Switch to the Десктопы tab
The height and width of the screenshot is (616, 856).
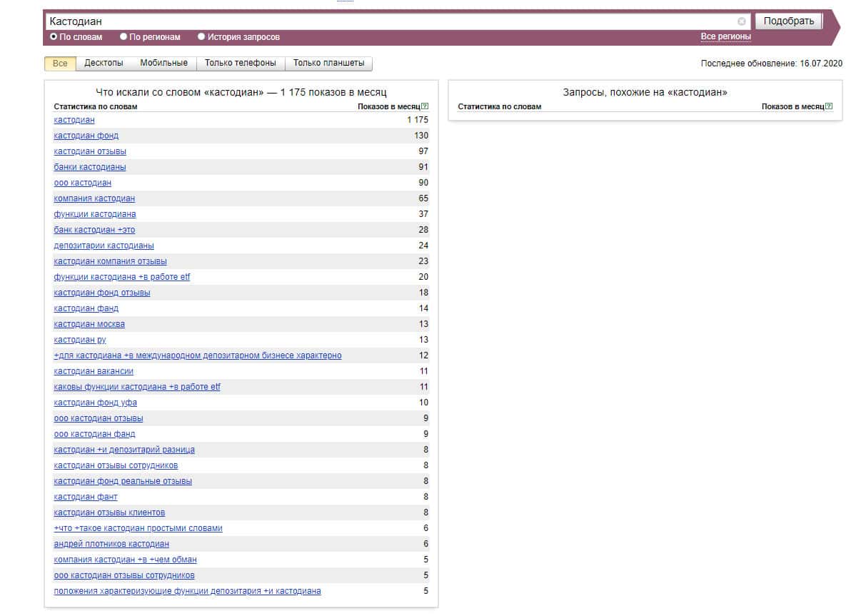click(104, 64)
